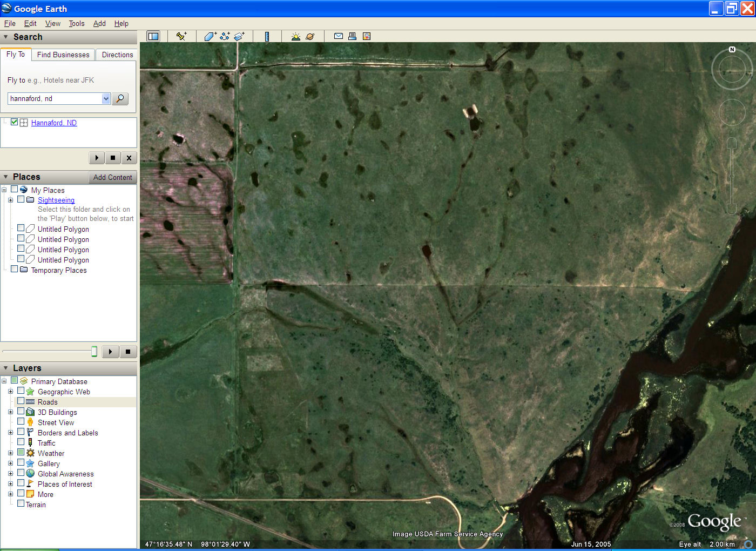Click the 3D Buildings layer icon

click(30, 412)
